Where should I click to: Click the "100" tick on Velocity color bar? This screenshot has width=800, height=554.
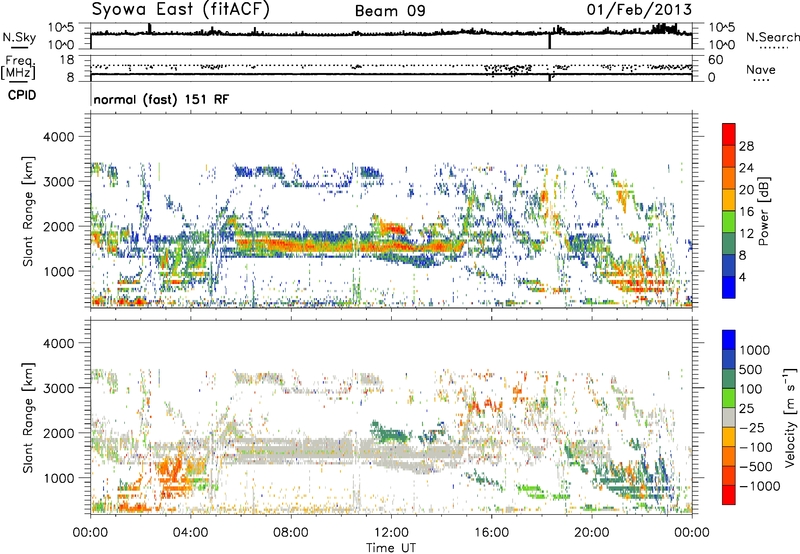point(751,389)
